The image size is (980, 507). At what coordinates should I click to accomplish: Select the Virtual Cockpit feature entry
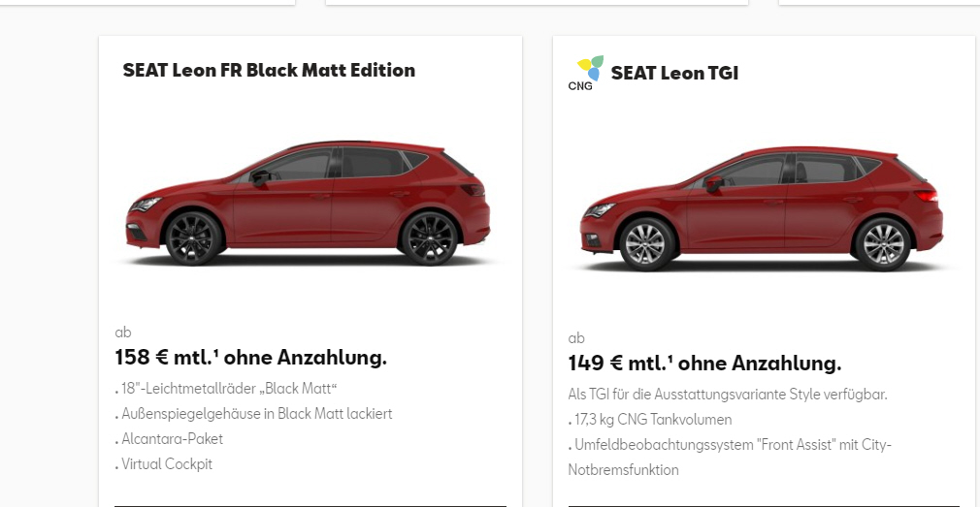164,464
